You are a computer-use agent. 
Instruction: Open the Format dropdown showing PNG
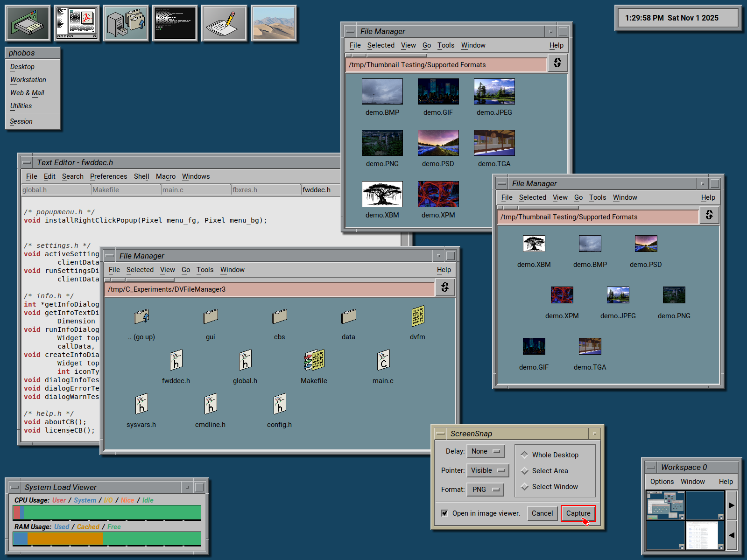pyautogui.click(x=486, y=490)
